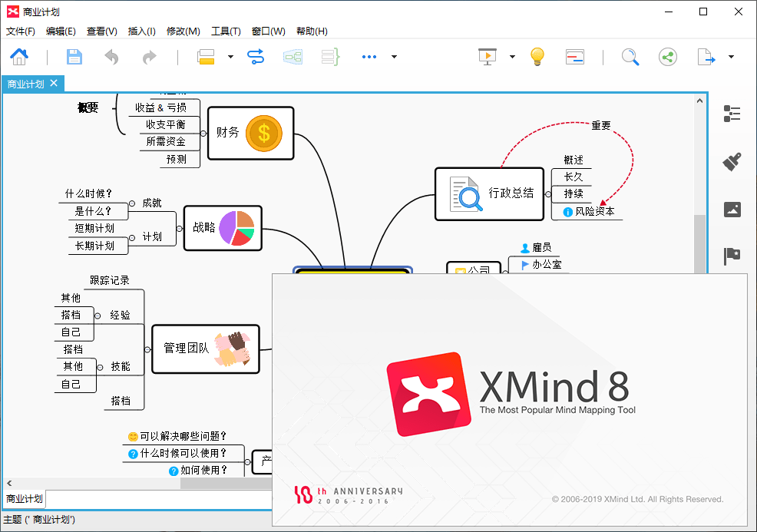This screenshot has width=757, height=532.
Task: Collapse the 财务 branch toggle circle
Action: [203, 134]
